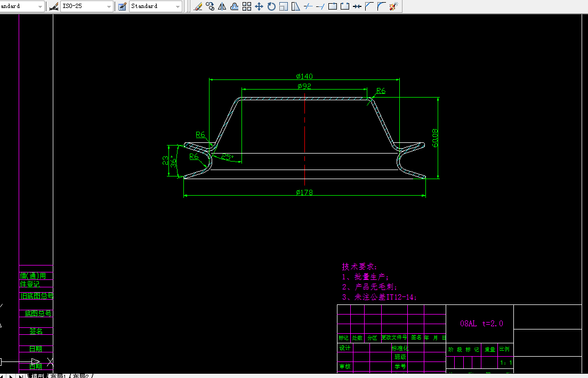This screenshot has height=378, width=588.
Task: Click the R6 label beside ø92
Action: tap(381, 91)
